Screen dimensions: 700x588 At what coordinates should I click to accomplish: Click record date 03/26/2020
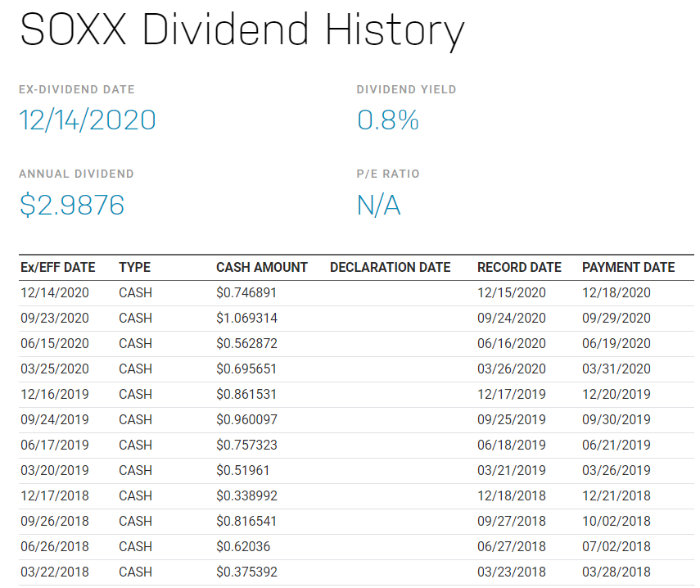point(512,369)
